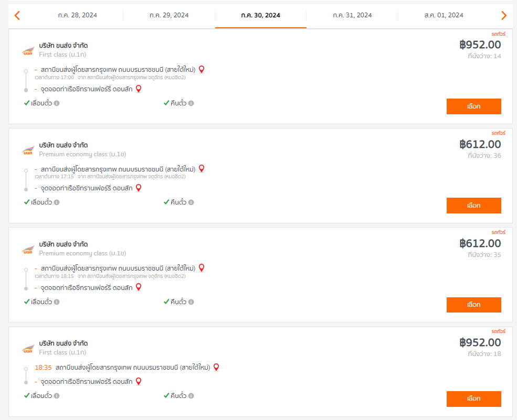Switch to the ก.ค. 31, 2024 date tab
Viewport: 517px width, 420px height.
point(352,15)
